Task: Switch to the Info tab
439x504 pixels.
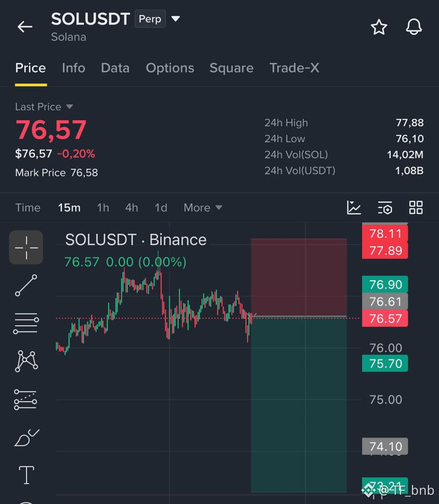Action: pos(74,68)
